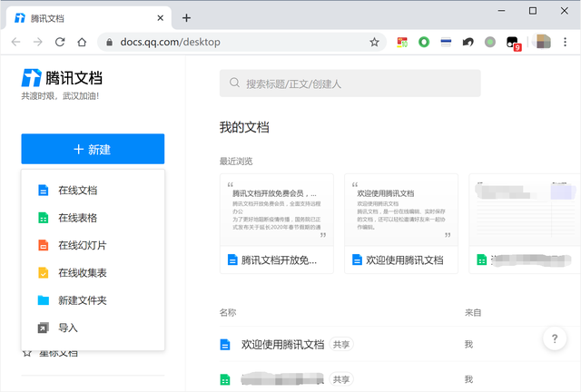Click the browser home icon
Viewport: 581px width, 392px height.
pos(83,42)
